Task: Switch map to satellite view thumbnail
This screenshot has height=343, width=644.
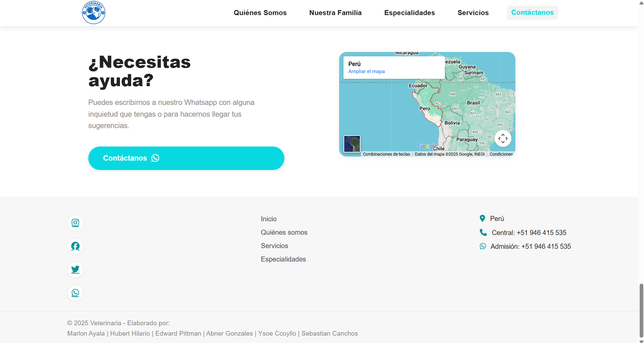Action: click(352, 144)
